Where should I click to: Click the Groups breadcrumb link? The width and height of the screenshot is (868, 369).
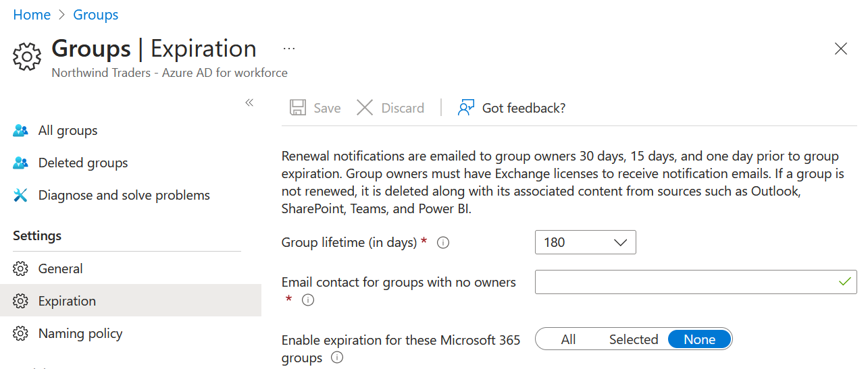point(96,15)
